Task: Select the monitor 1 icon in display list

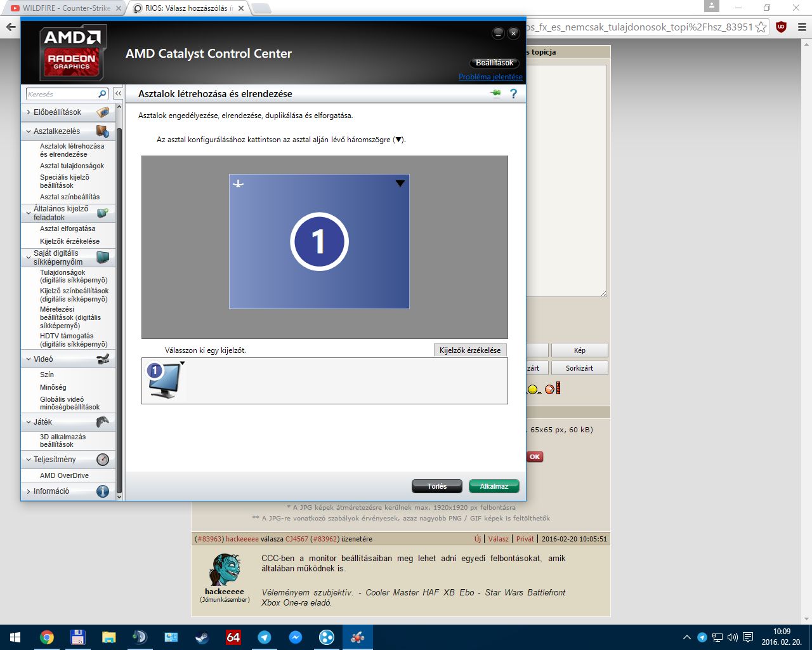Action: click(164, 380)
